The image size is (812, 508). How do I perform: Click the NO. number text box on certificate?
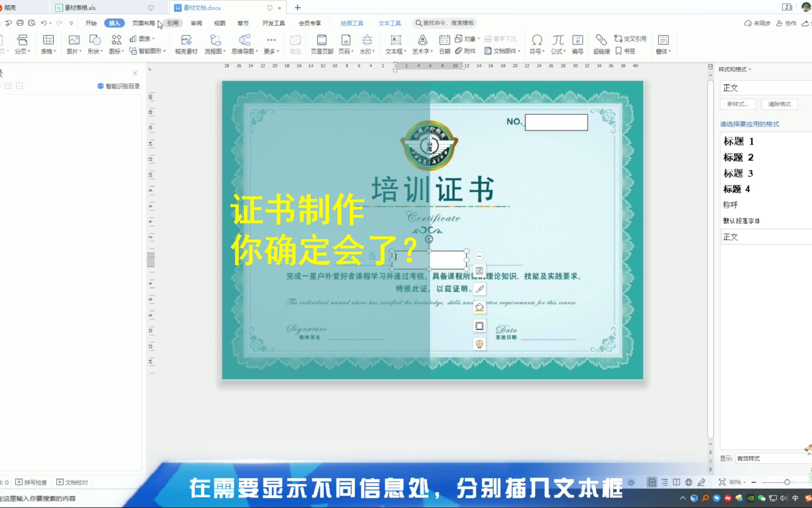[x=556, y=122]
